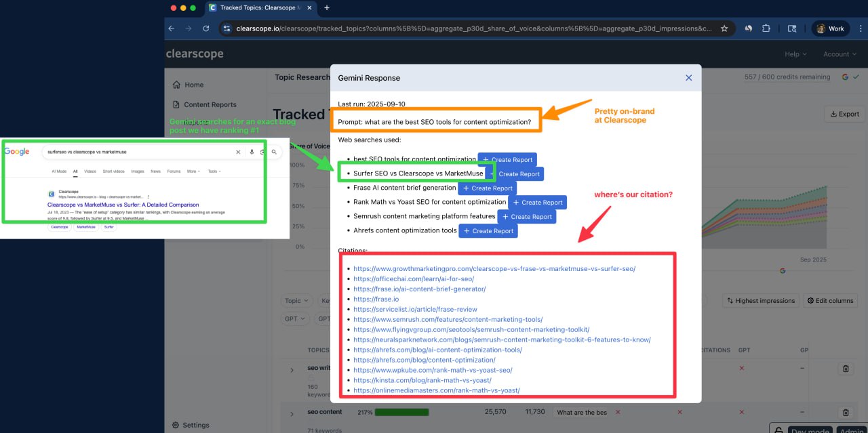The image size is (868, 433).
Task: Open the onlinemediamasters.com citation link
Action: [437, 391]
